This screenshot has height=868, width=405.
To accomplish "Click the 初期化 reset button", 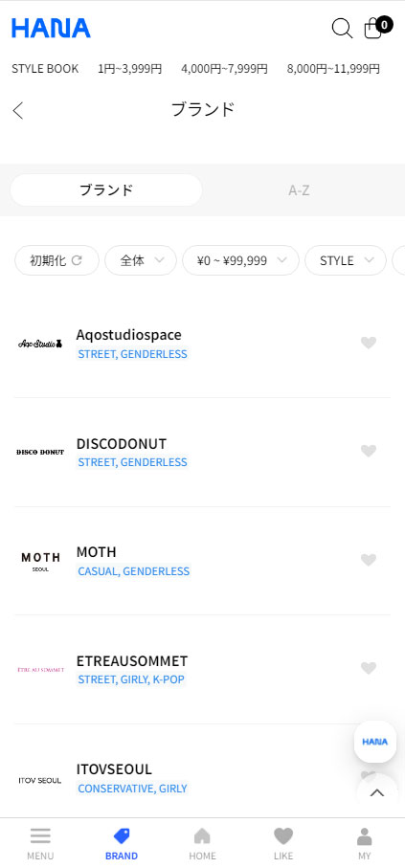I will (x=56, y=260).
